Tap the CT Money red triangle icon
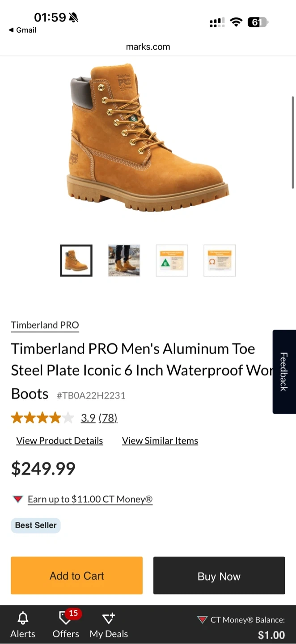Screen dimensions: 296x644 [202, 620]
